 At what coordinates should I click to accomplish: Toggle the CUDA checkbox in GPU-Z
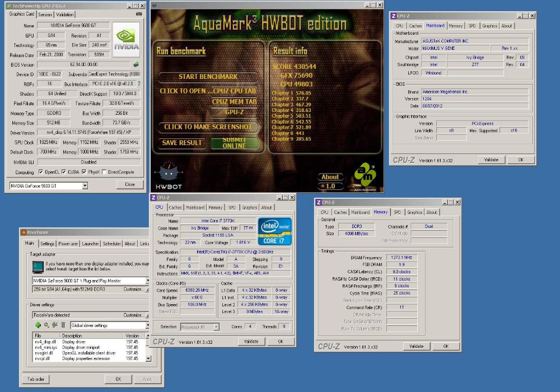tap(64, 172)
